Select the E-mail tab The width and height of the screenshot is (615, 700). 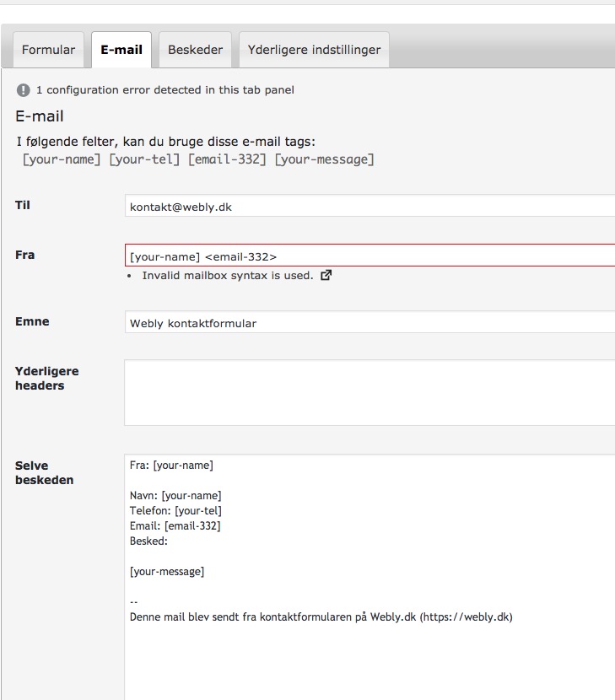[x=121, y=50]
